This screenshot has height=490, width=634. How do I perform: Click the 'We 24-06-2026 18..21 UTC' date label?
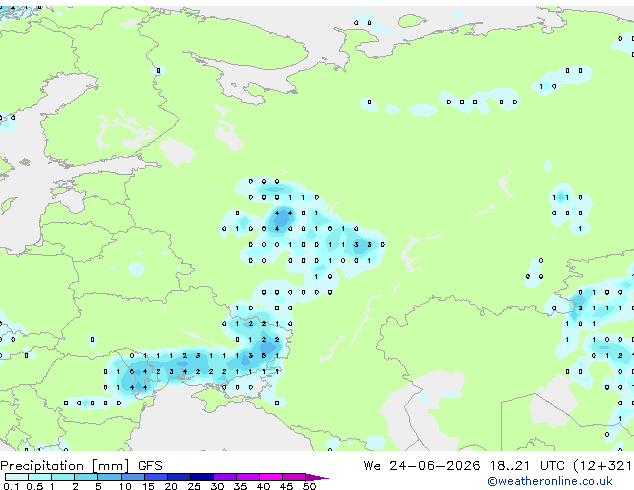464,466
